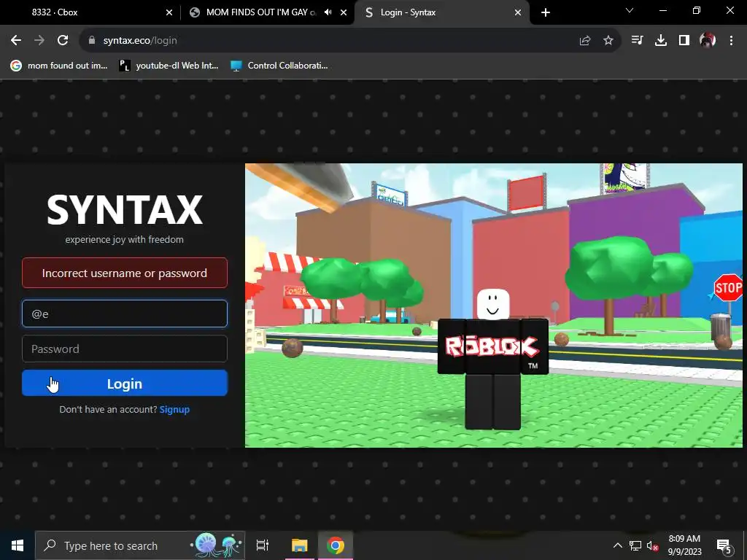Open a new tab with the plus button
Image resolution: width=747 pixels, height=560 pixels.
(546, 12)
